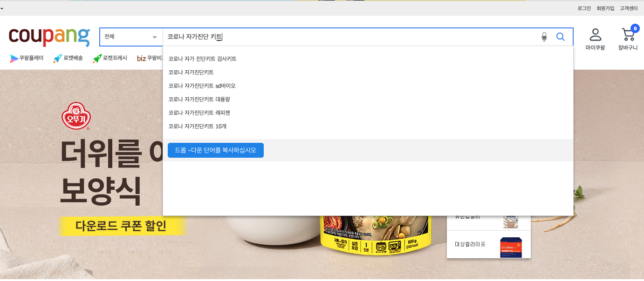644x281 pixels.
Task: Open 로켓프레시 shortcut
Action: (x=110, y=58)
